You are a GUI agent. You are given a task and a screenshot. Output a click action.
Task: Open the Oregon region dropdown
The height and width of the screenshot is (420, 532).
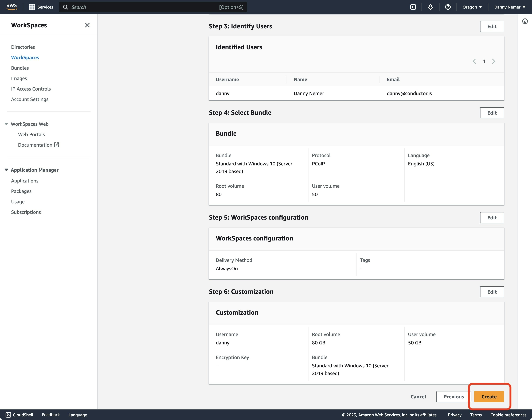(x=472, y=7)
